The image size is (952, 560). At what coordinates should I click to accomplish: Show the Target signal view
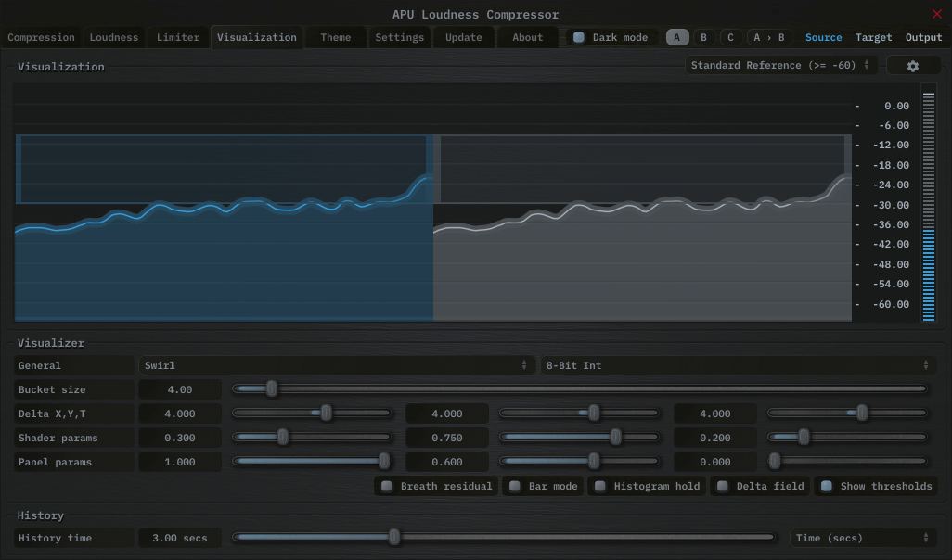tap(873, 38)
